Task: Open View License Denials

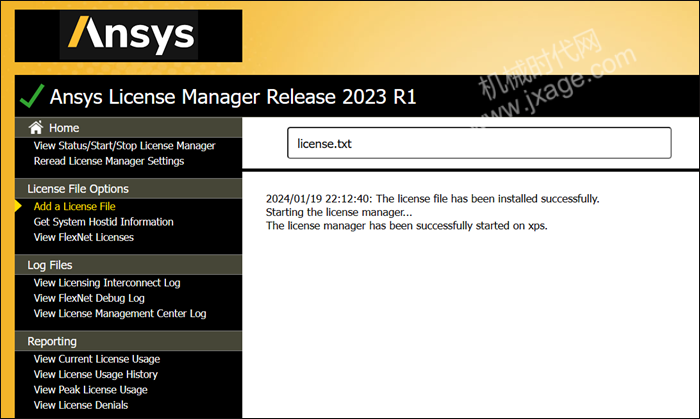Action: 81,405
